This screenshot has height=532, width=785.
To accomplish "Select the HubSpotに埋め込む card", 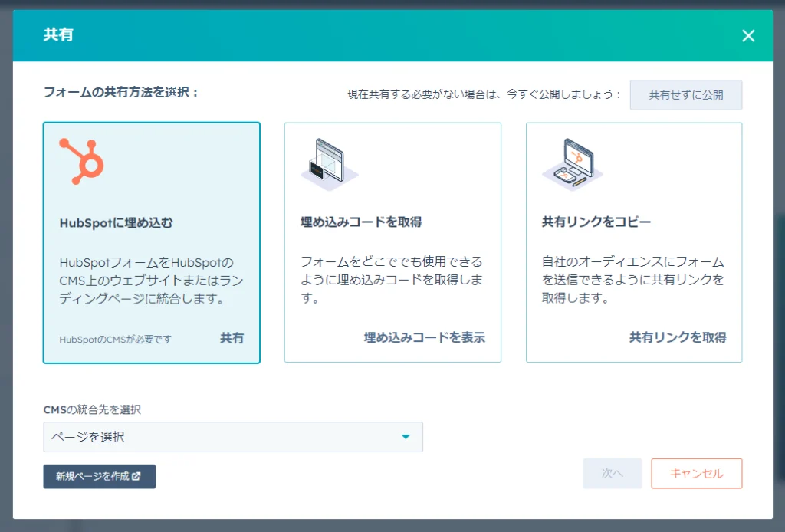I will click(151, 243).
